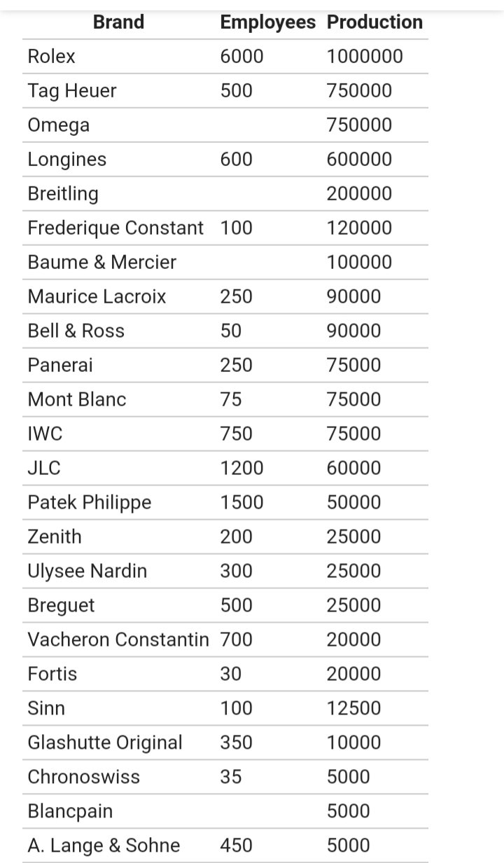Select Baume & Mercier in the table
Viewport: 504px width, 863px height.
[x=102, y=263]
